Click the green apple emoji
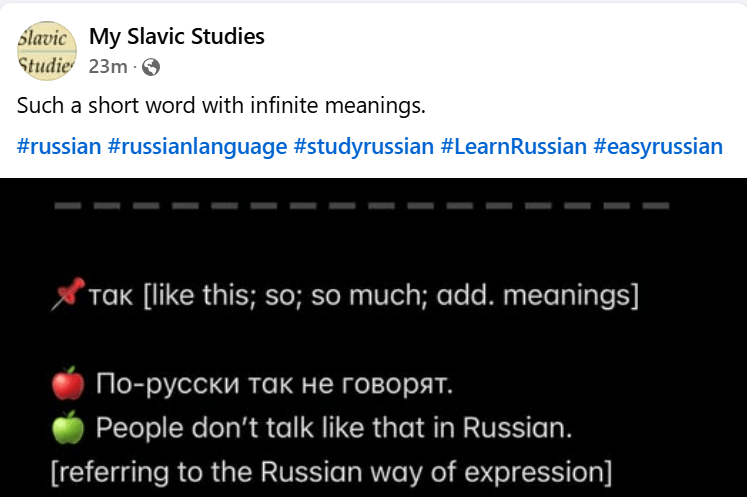 pos(66,428)
